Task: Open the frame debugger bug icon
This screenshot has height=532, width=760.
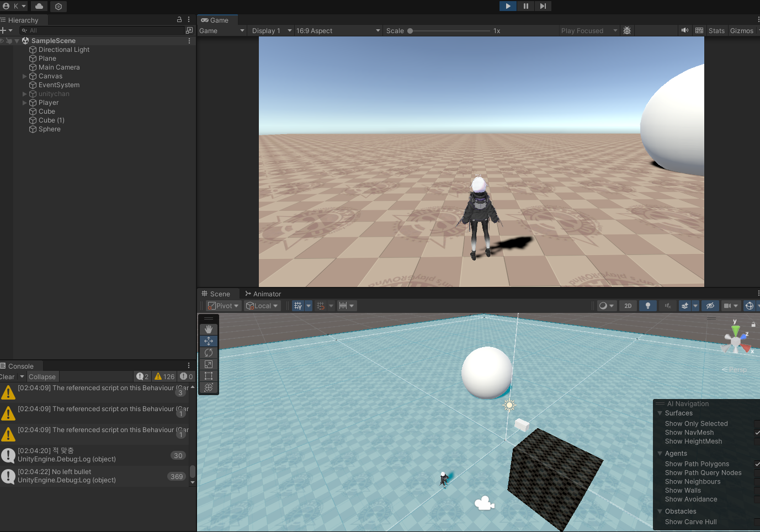Action: [627, 31]
